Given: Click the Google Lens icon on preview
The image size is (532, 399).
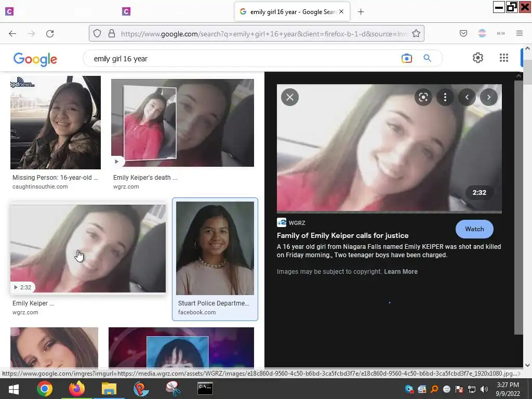Looking at the screenshot, I should click(423, 97).
